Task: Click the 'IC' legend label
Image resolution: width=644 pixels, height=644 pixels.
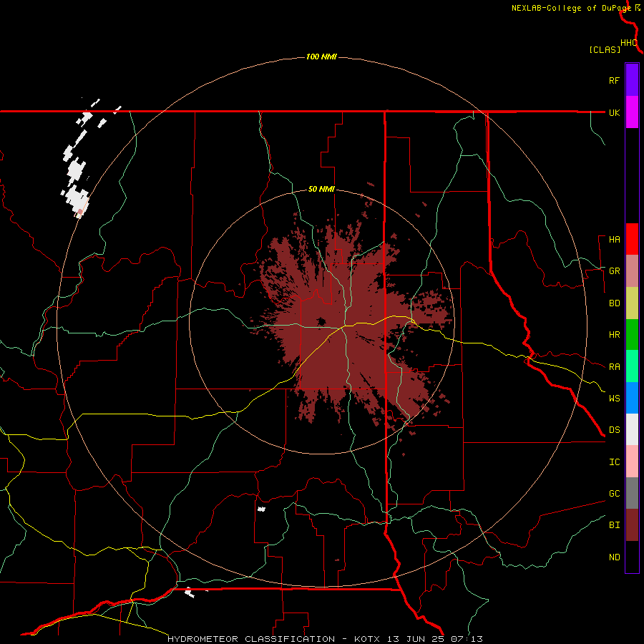Action: pyautogui.click(x=614, y=462)
